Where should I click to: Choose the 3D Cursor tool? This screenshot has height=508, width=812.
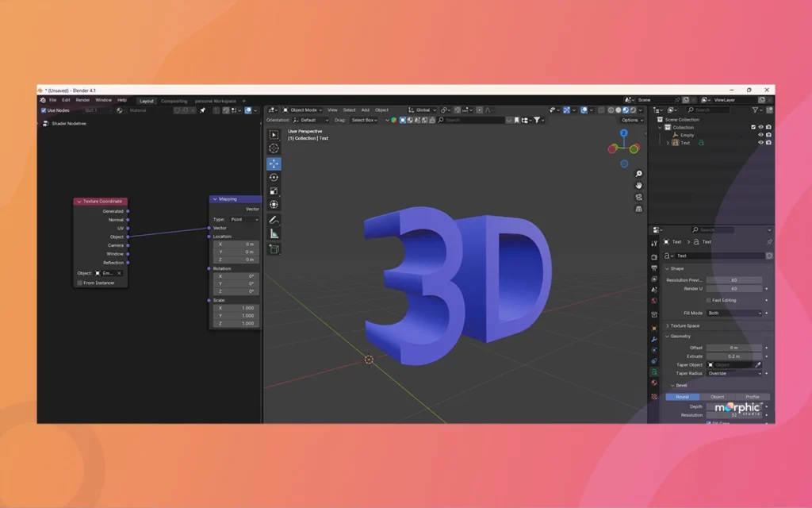(x=274, y=148)
